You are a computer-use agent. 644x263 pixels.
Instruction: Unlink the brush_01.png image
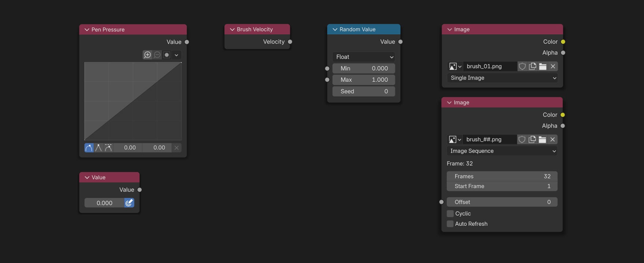pyautogui.click(x=553, y=66)
